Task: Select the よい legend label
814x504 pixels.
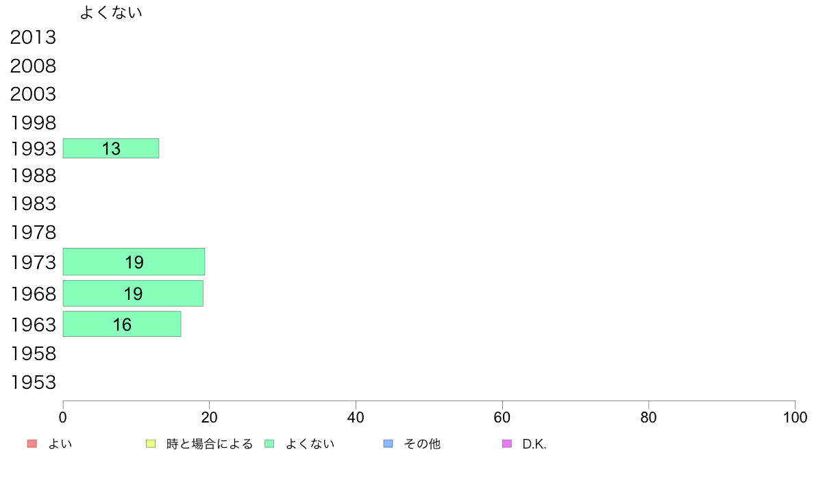Action: coord(60,444)
